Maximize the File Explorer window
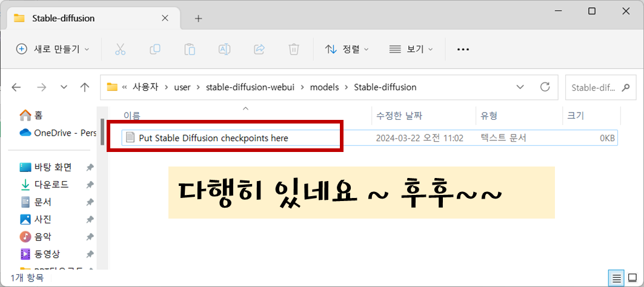The width and height of the screenshot is (644, 287). [592, 12]
